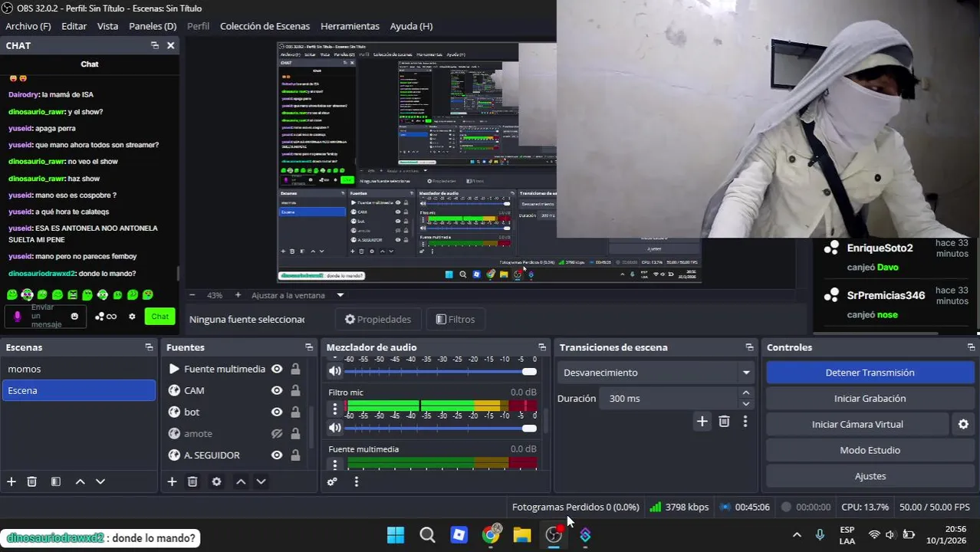The image size is (980, 552).
Task: Adjust the Filtro mic volume slider
Action: pos(441,428)
